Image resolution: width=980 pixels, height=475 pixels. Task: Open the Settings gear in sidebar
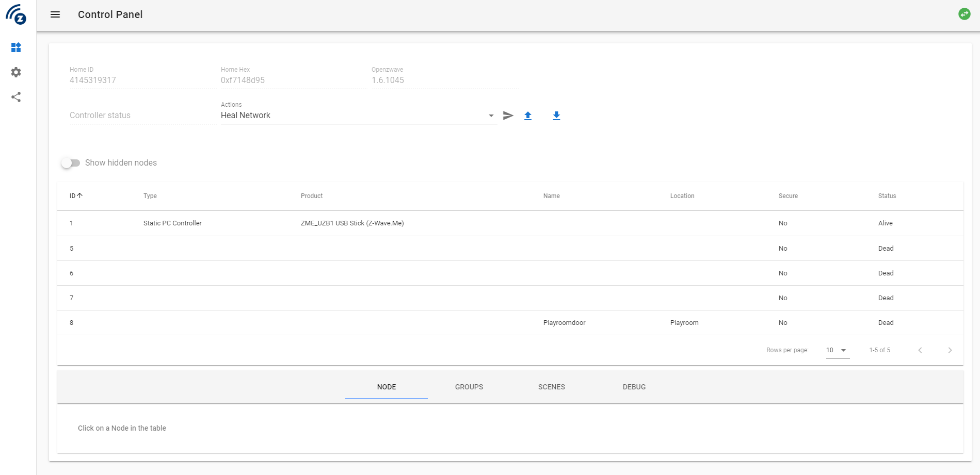coord(16,72)
